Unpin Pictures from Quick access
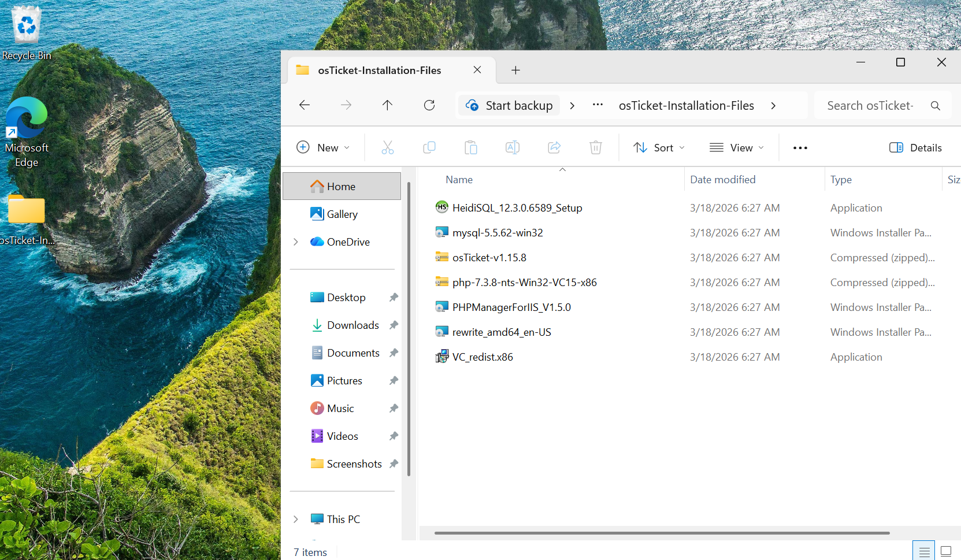 [x=394, y=381]
